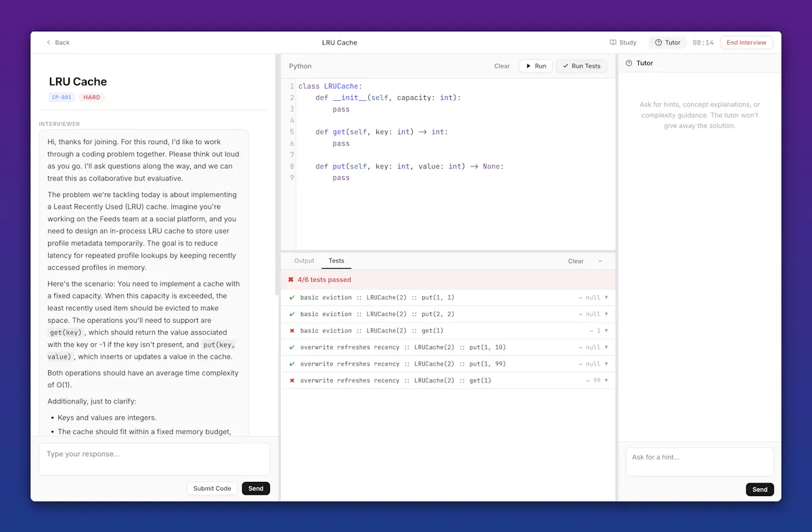Click Run Tests button
This screenshot has height=532, width=812.
click(581, 66)
